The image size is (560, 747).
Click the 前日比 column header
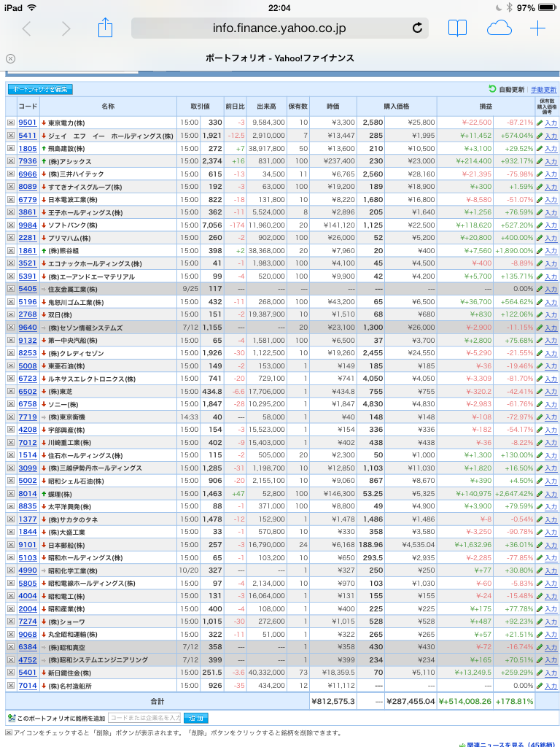[x=236, y=107]
